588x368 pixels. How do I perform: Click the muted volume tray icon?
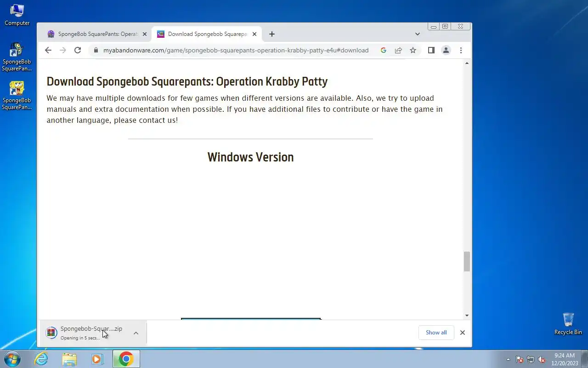542,359
